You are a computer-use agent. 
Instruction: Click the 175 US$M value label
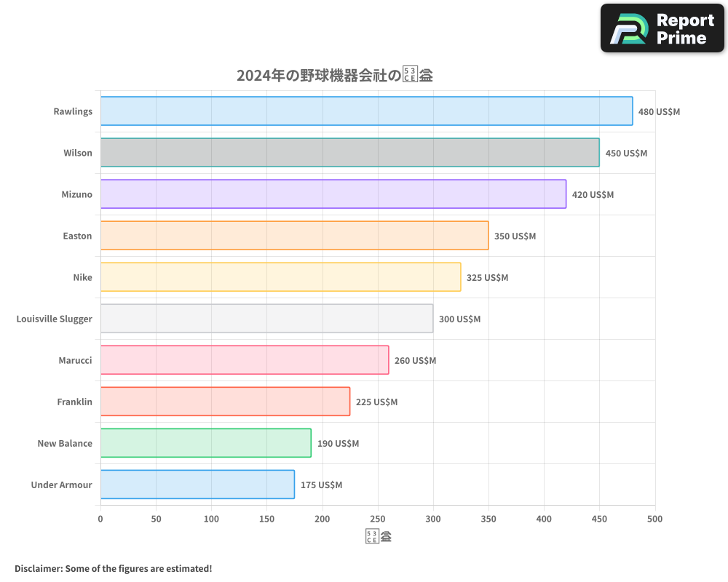(x=321, y=485)
